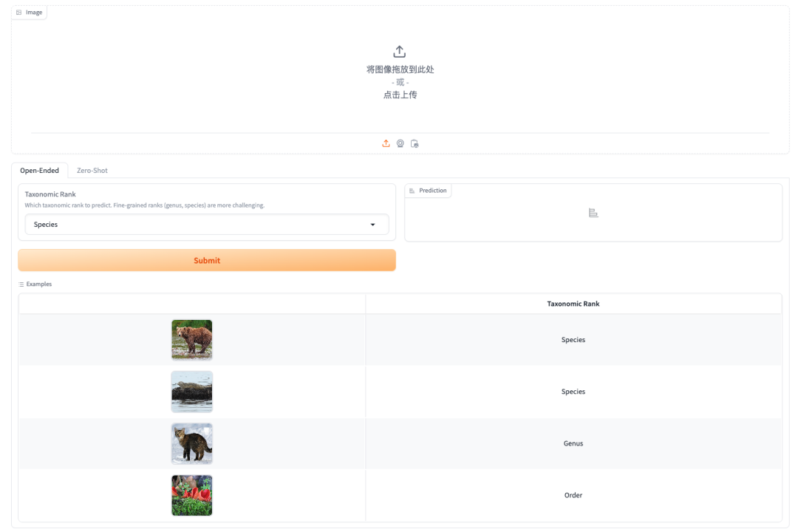Click the Species cell in the seal row
The height and width of the screenshot is (532, 798).
point(573,392)
